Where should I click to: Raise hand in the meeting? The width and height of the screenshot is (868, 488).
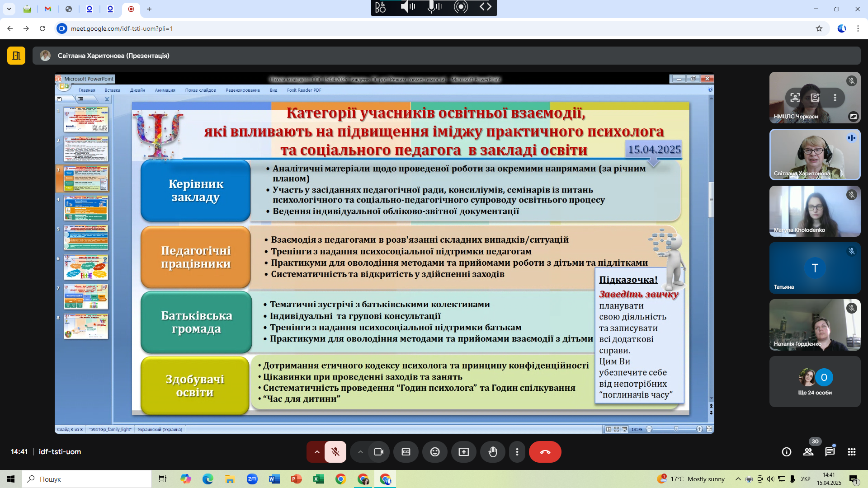[493, 452]
